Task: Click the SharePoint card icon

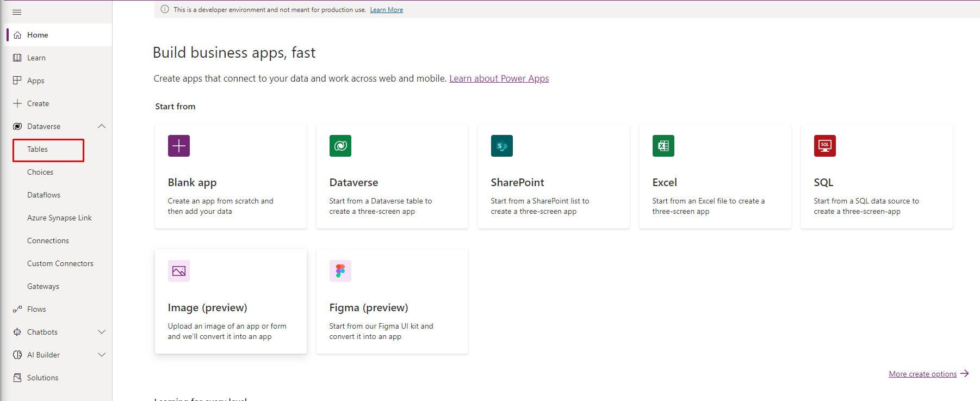Action: pyautogui.click(x=502, y=146)
